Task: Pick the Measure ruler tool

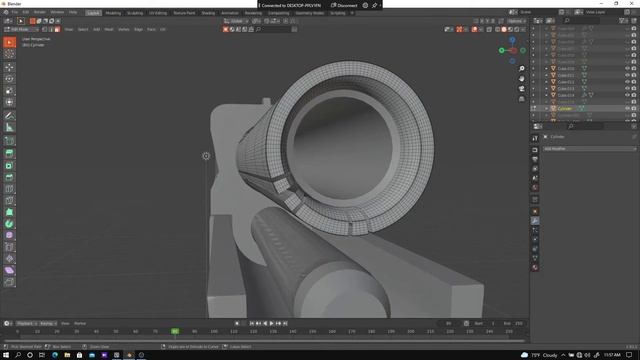Action: (9, 127)
